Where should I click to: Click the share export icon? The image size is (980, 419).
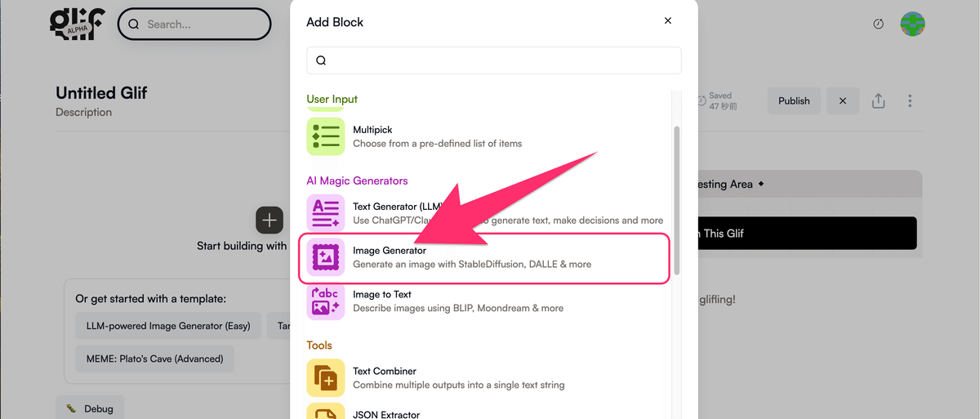tap(879, 100)
